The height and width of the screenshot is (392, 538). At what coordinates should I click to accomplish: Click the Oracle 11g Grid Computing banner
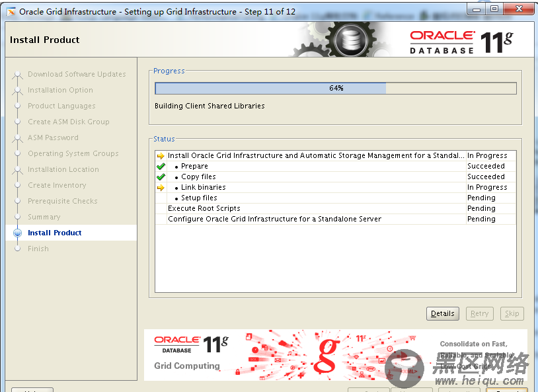(335, 355)
